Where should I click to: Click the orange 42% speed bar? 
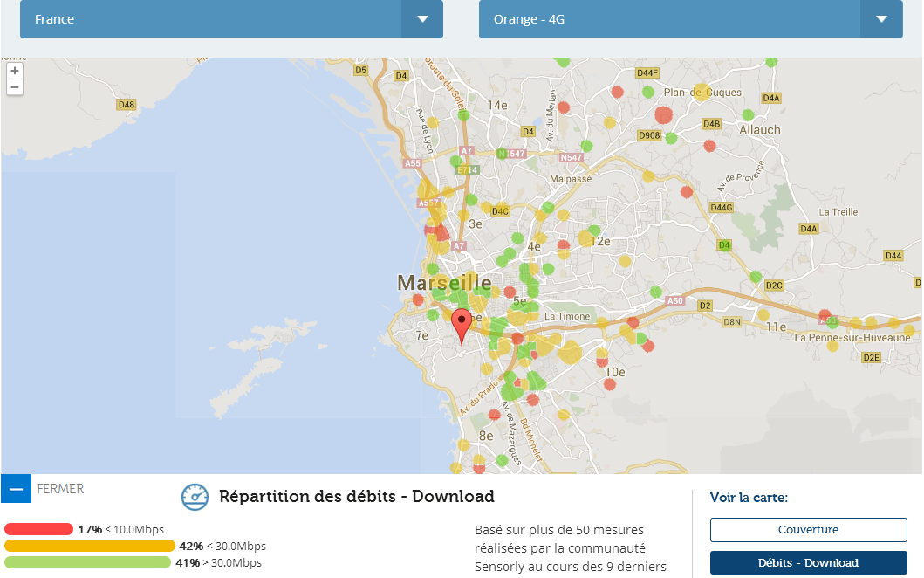(89, 546)
